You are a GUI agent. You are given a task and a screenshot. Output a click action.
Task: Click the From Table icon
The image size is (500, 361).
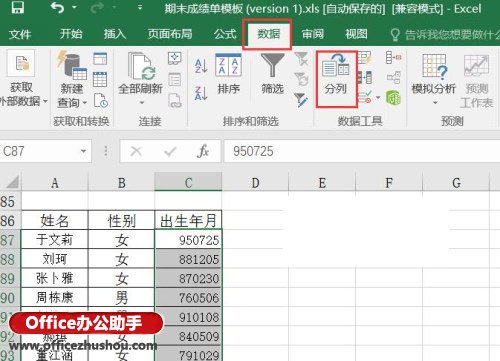click(100, 79)
